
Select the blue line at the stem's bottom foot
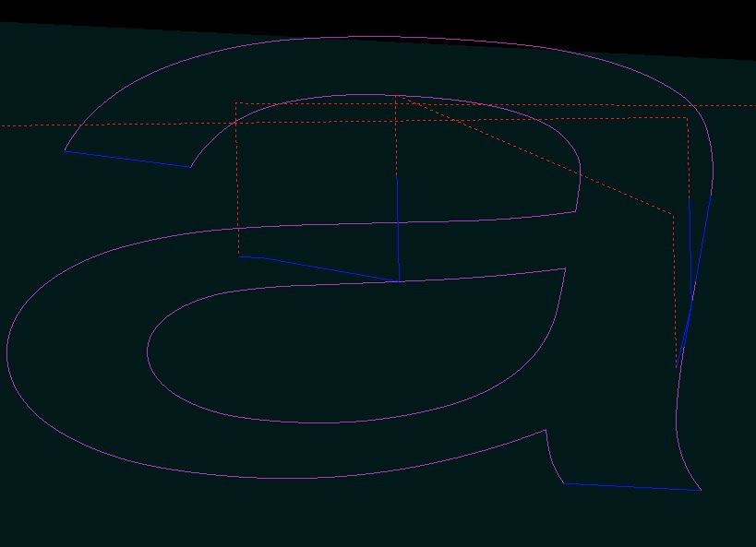tap(632, 486)
